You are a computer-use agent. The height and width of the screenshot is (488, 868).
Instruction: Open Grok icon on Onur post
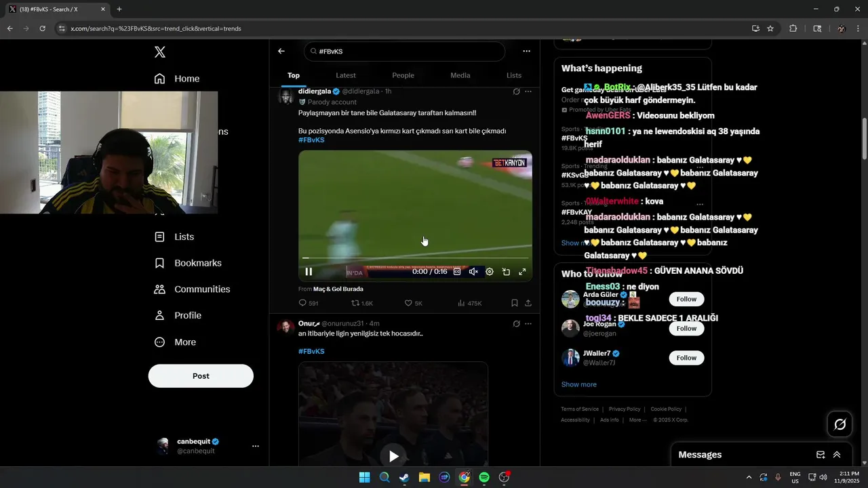(516, 324)
